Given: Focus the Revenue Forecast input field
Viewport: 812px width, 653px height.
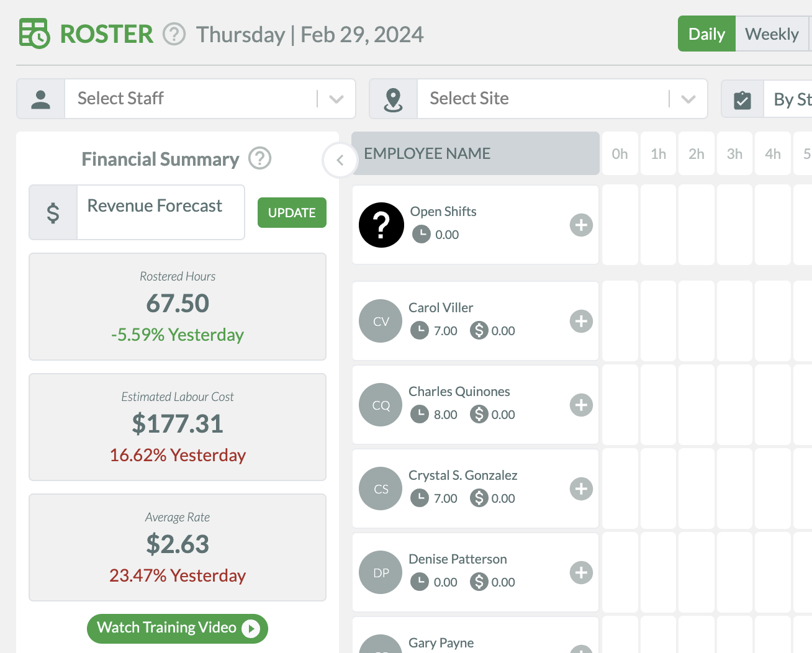Looking at the screenshot, I should [x=161, y=212].
